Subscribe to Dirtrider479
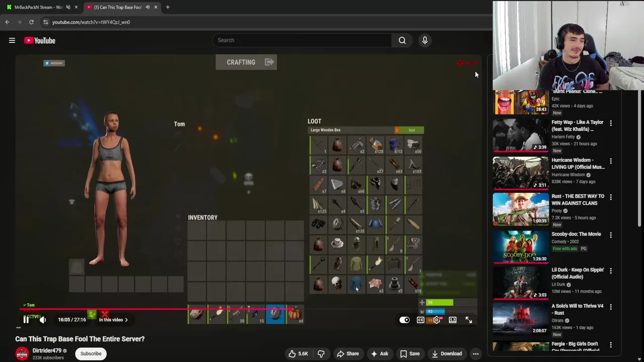The width and height of the screenshot is (644, 362). 91,353
